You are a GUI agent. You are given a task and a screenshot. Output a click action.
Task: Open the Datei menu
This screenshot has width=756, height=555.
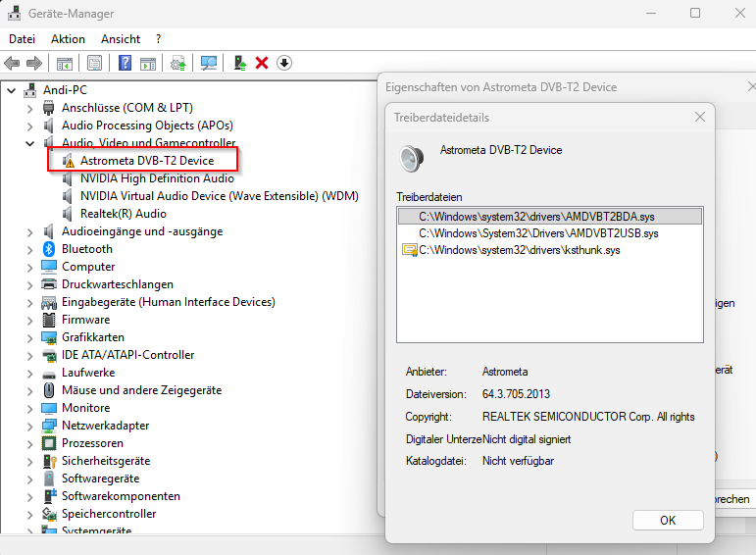click(x=23, y=39)
